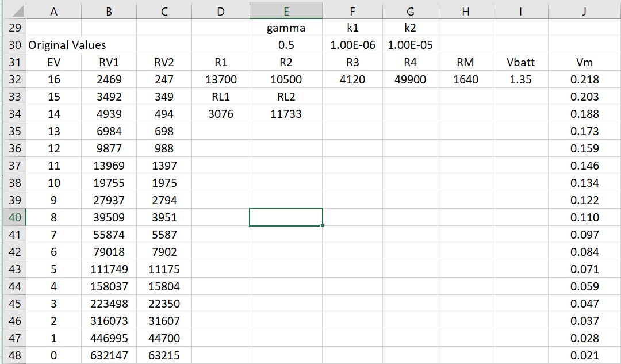Screen dimensions: 621x364
Task: Click the 'RL1' label cell
Action: tap(221, 97)
